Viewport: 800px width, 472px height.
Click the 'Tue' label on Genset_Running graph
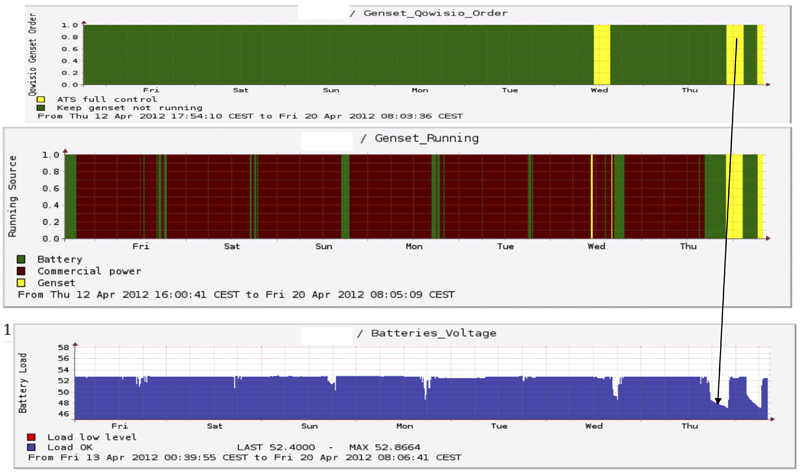pyautogui.click(x=505, y=246)
